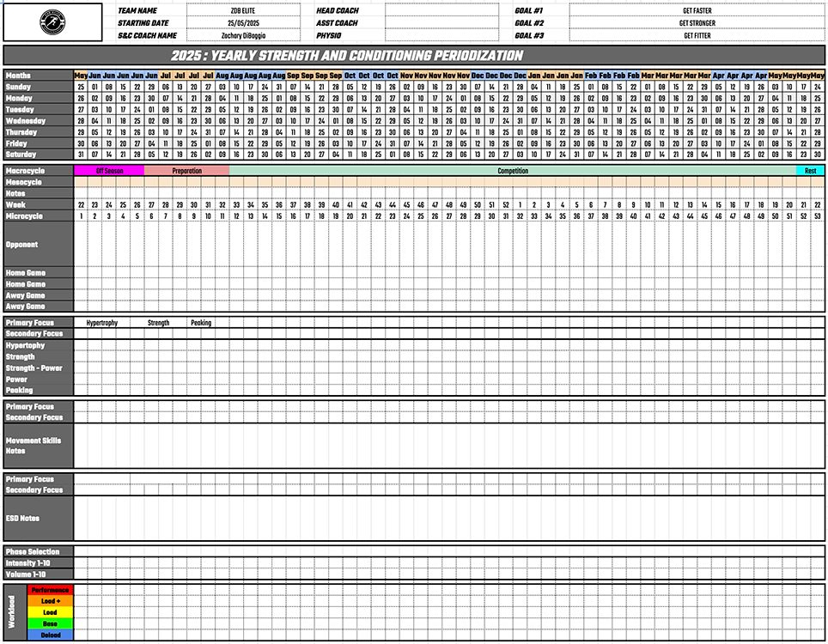Click the red Performance workload swatch
The height and width of the screenshot is (644, 828).
[51, 591]
